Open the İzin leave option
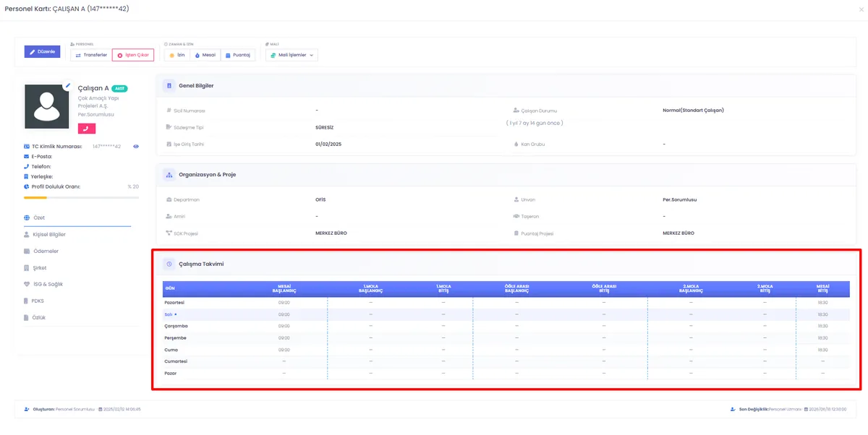 pos(177,55)
